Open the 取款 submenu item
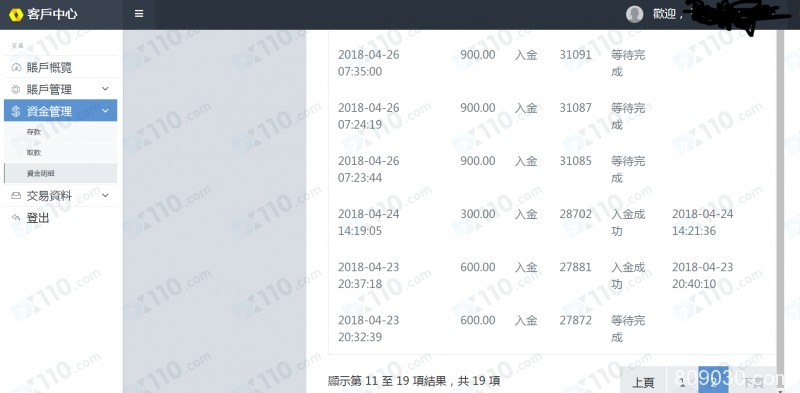 [x=34, y=153]
